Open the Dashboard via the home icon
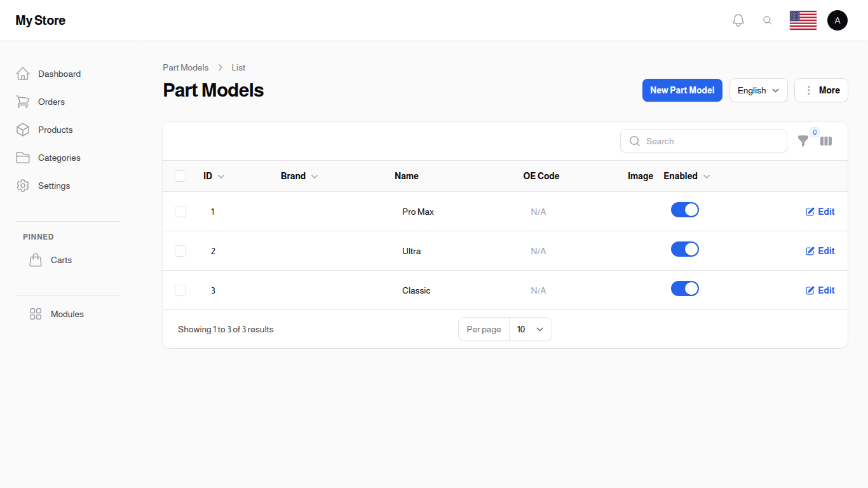 tap(23, 74)
